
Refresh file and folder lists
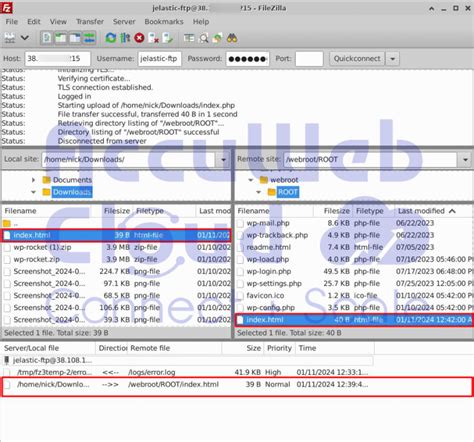111,38
